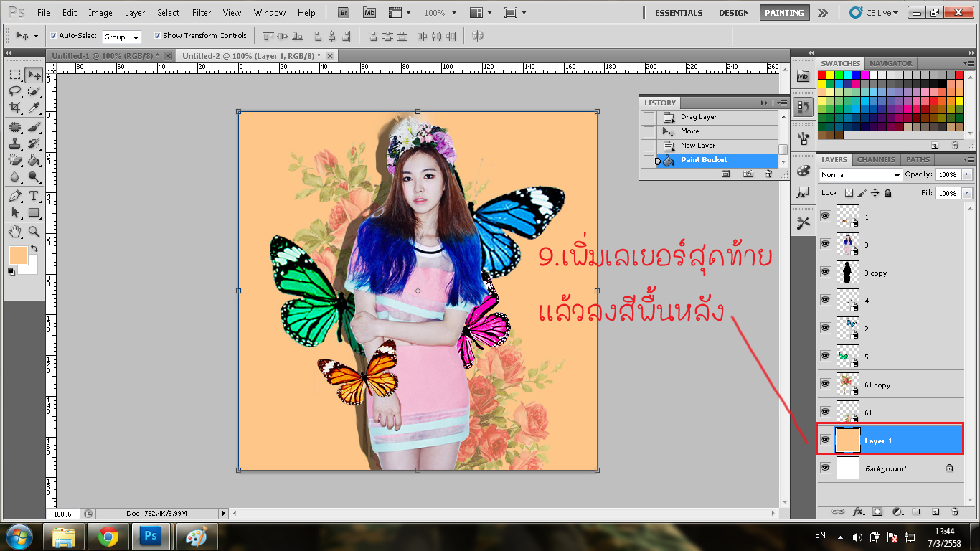Viewport: 980px width, 551px height.
Task: Open the Tool Presets collapsed panel icon
Action: [804, 224]
